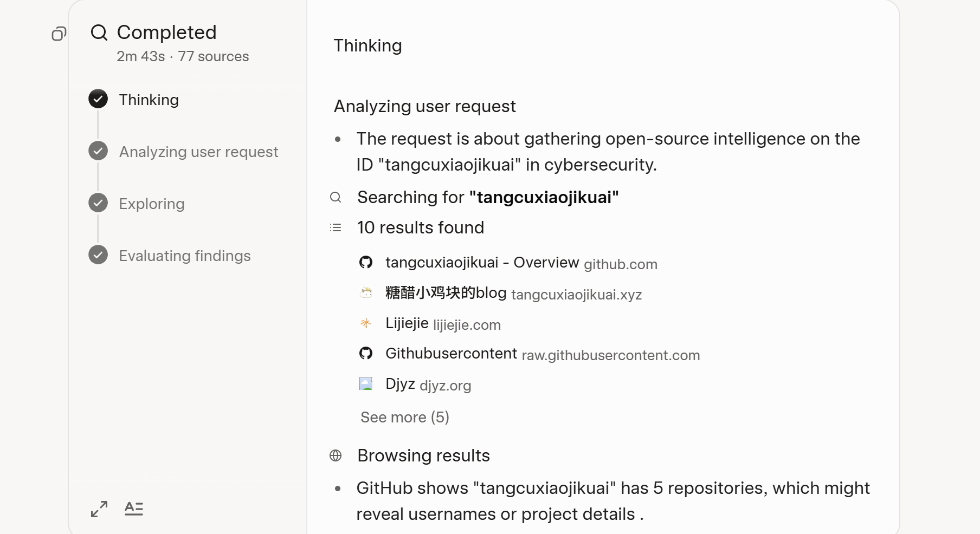This screenshot has height=534, width=980.
Task: Open the 糖醋小鸡块的blog result link
Action: 513,293
